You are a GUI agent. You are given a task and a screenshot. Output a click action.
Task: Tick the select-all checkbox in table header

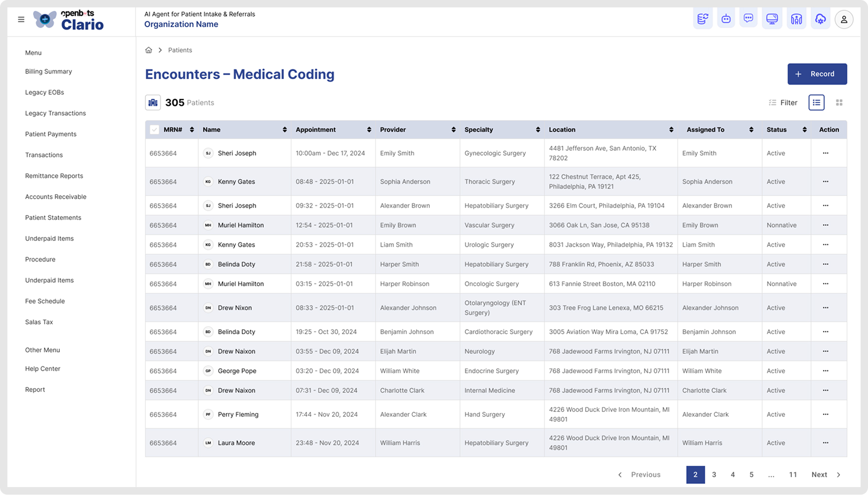coord(154,130)
